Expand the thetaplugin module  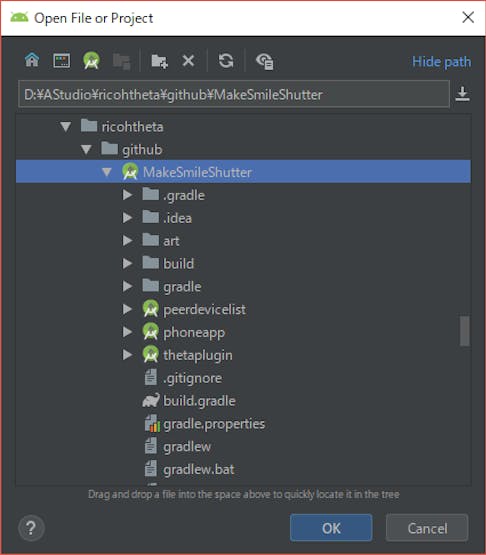coord(127,355)
